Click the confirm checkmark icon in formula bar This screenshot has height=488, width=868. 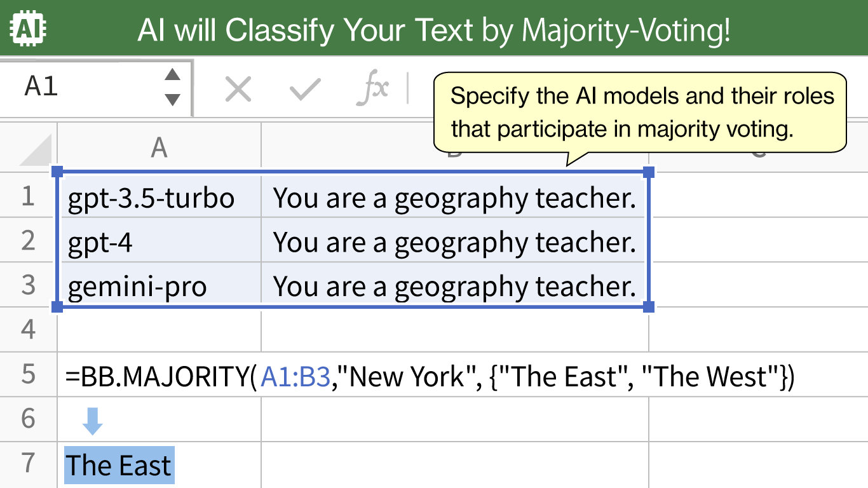(x=305, y=90)
